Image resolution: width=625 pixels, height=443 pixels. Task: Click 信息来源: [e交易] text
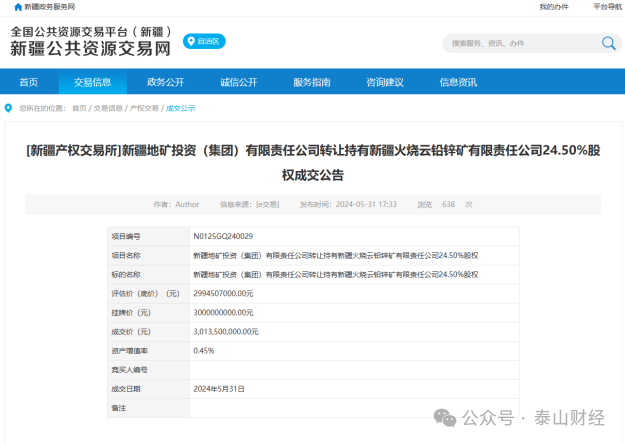pos(250,205)
